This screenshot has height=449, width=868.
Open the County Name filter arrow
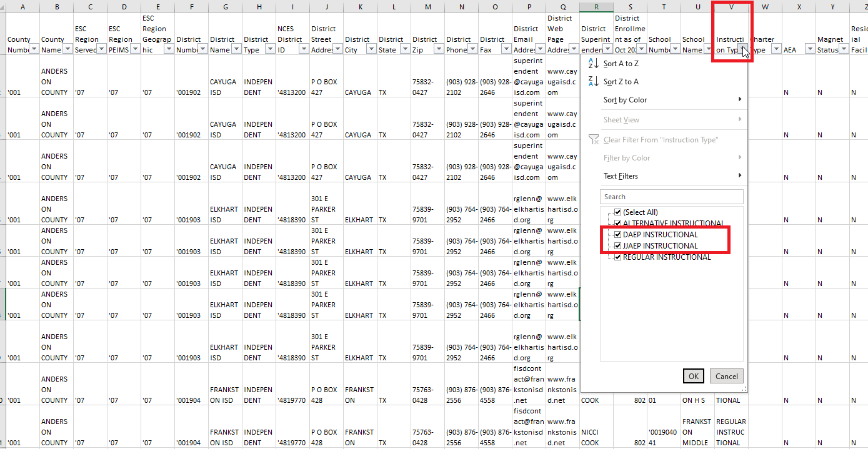[67, 49]
